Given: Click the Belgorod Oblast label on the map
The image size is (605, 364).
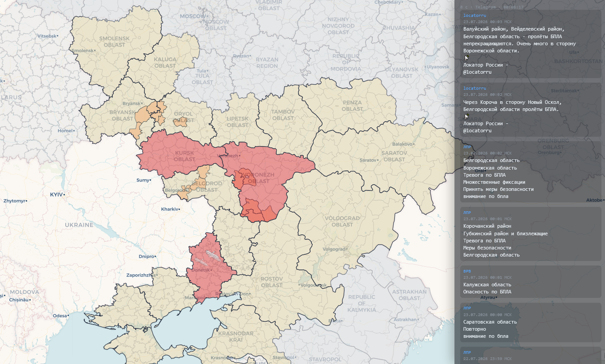Looking at the screenshot, I should (207, 186).
